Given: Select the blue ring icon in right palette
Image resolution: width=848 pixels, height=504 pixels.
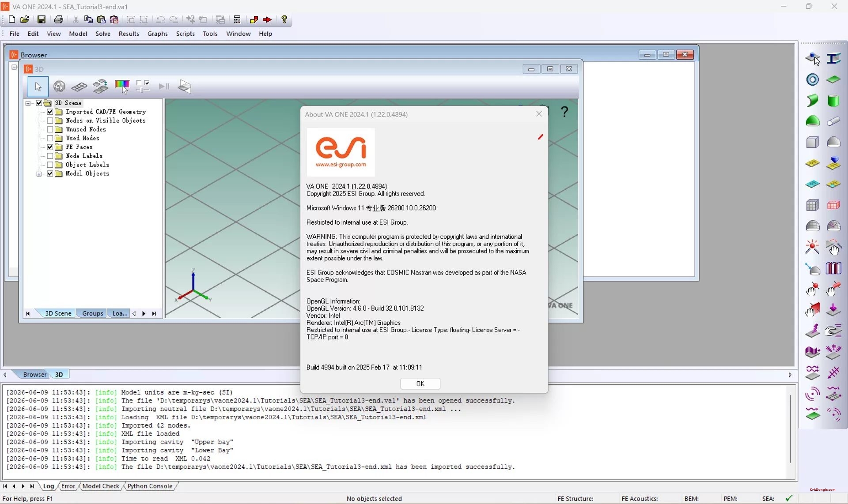Looking at the screenshot, I should click(x=812, y=79).
